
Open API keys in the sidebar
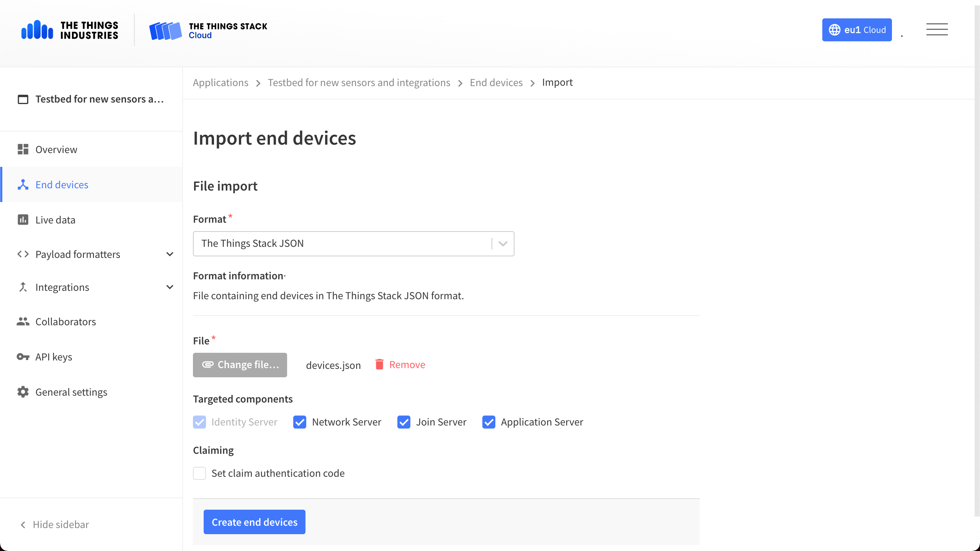[x=92, y=357]
